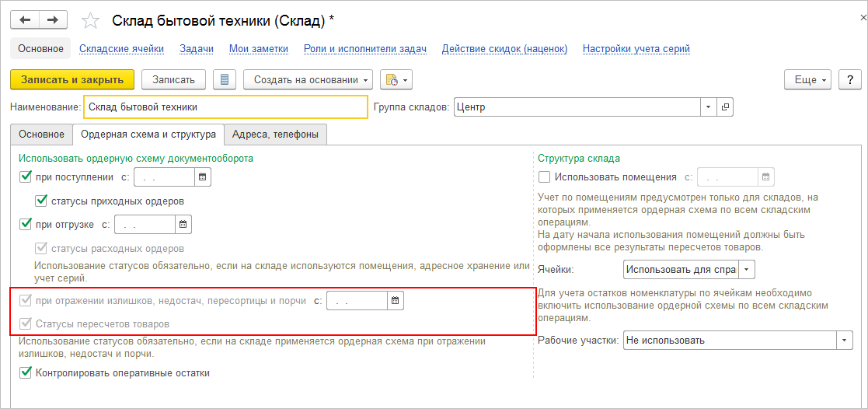
Task: Click the Записать и закрыть button
Action: (x=72, y=79)
